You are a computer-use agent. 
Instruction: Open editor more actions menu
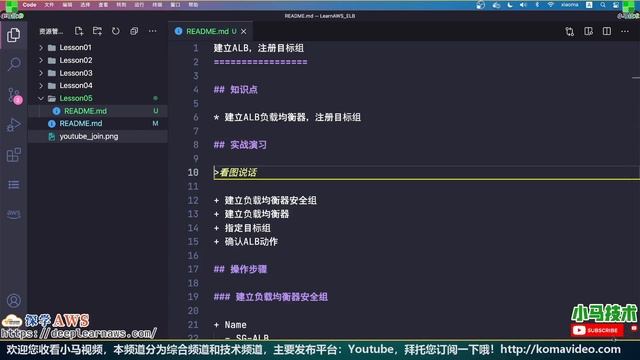tap(625, 31)
